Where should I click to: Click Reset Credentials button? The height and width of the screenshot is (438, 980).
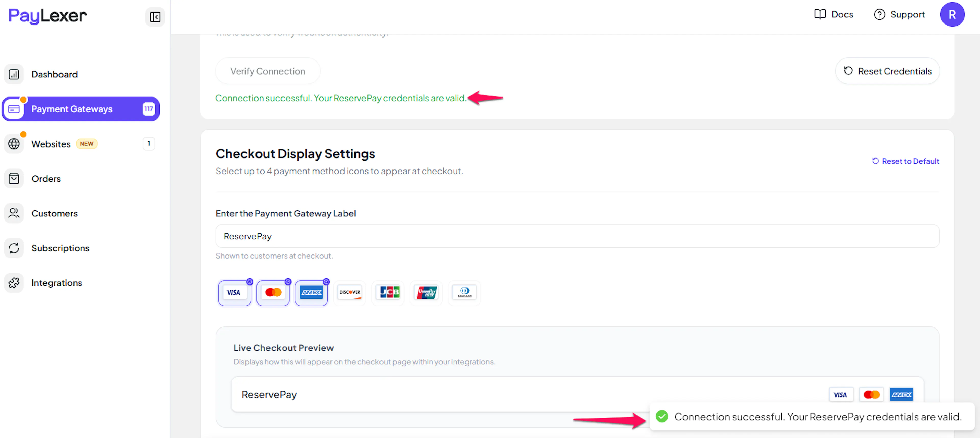click(888, 71)
